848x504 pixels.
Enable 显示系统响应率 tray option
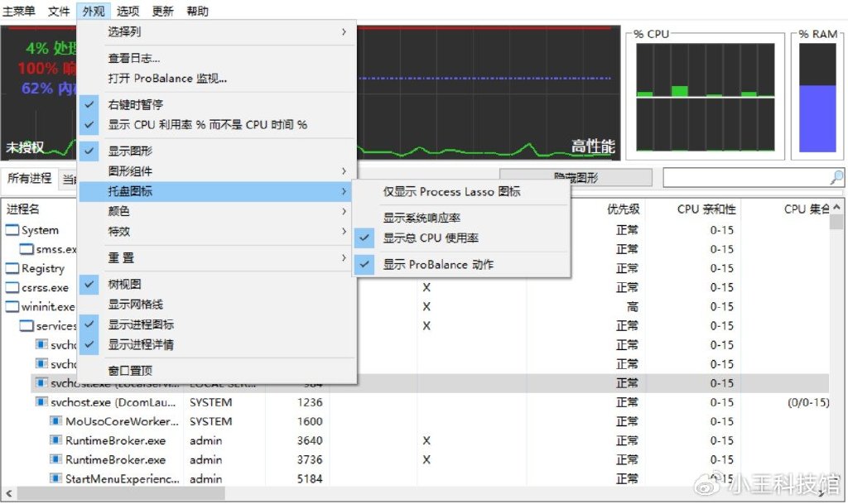[x=461, y=218]
